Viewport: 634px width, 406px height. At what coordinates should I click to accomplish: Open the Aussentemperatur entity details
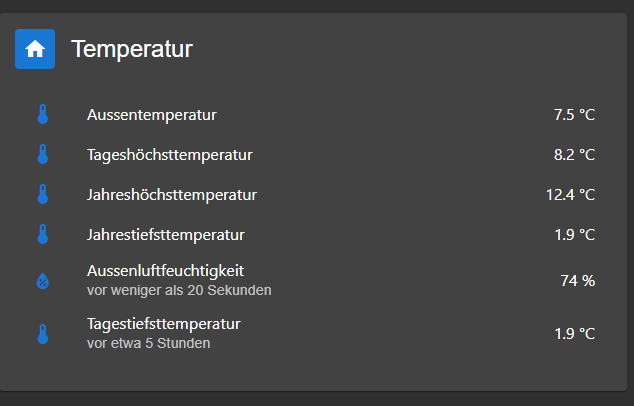[151, 115]
